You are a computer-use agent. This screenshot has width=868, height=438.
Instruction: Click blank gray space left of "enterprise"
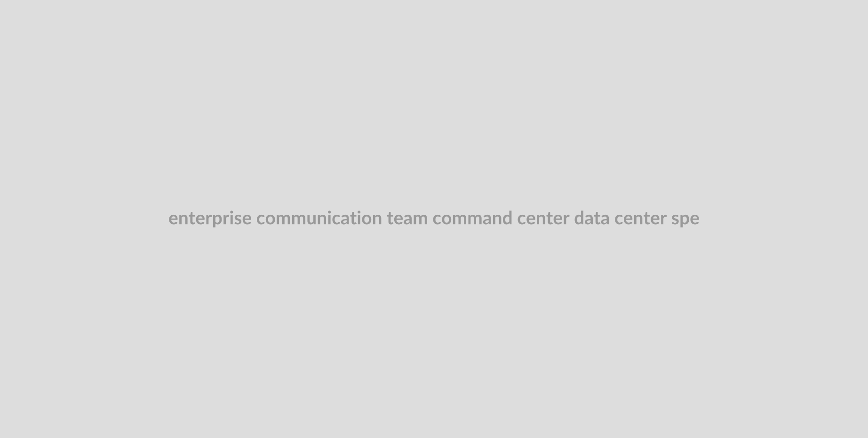(x=84, y=219)
